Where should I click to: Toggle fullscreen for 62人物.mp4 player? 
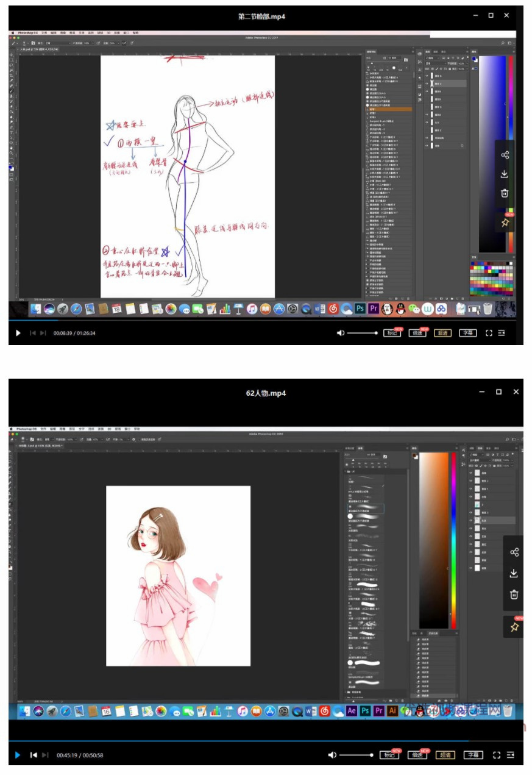pyautogui.click(x=496, y=755)
